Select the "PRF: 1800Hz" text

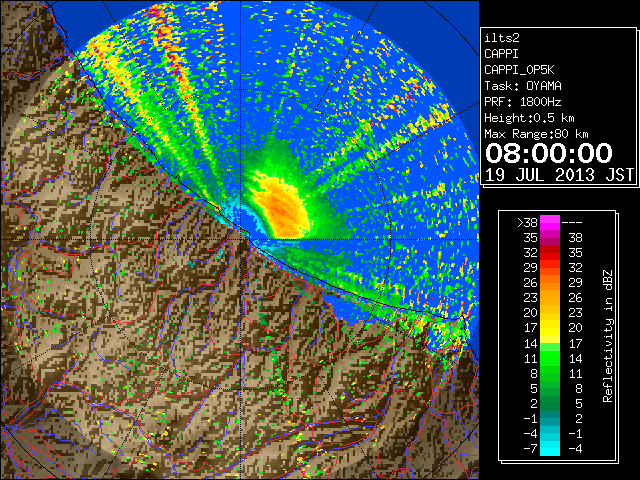pos(522,102)
